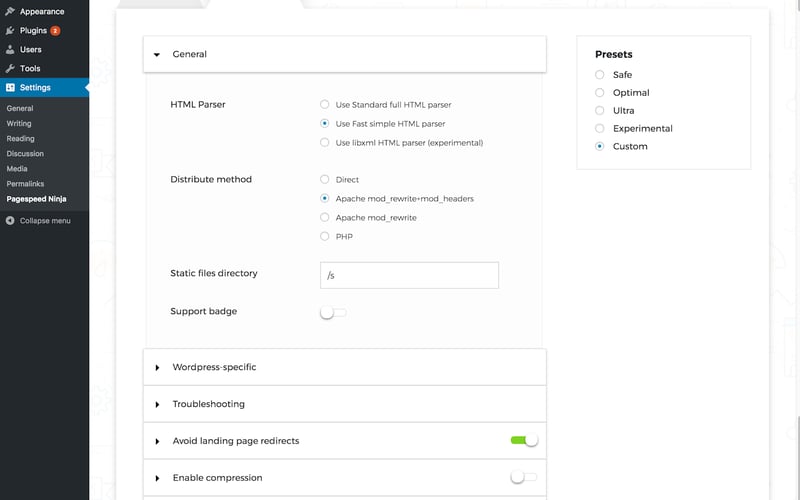Select the Experimental preset
The image size is (800, 500).
599,128
